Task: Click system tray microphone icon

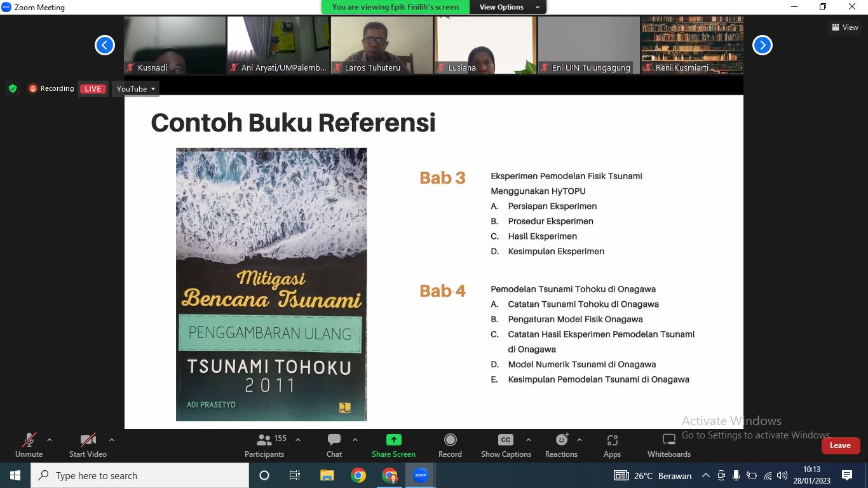Action: pos(736,475)
